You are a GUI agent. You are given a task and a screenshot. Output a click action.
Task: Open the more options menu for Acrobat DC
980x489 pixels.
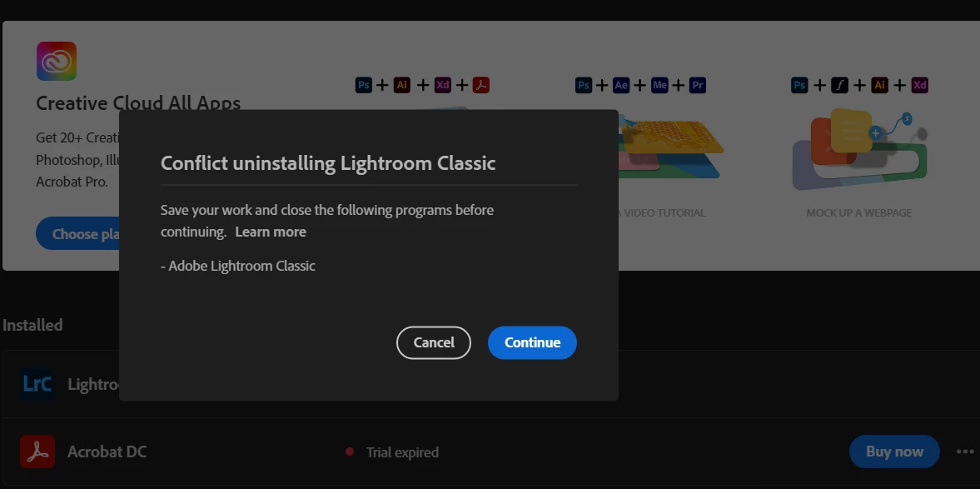tap(965, 452)
